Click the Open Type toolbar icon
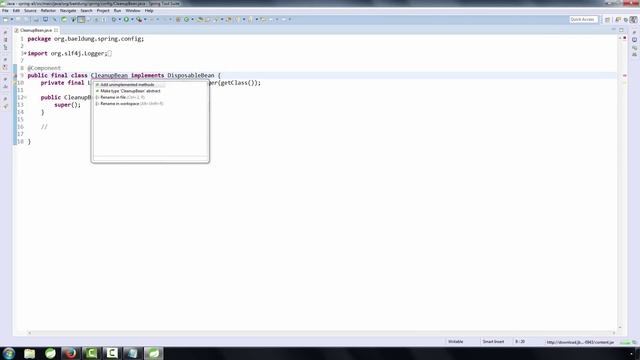The width and height of the screenshot is (640, 360). click(200, 20)
